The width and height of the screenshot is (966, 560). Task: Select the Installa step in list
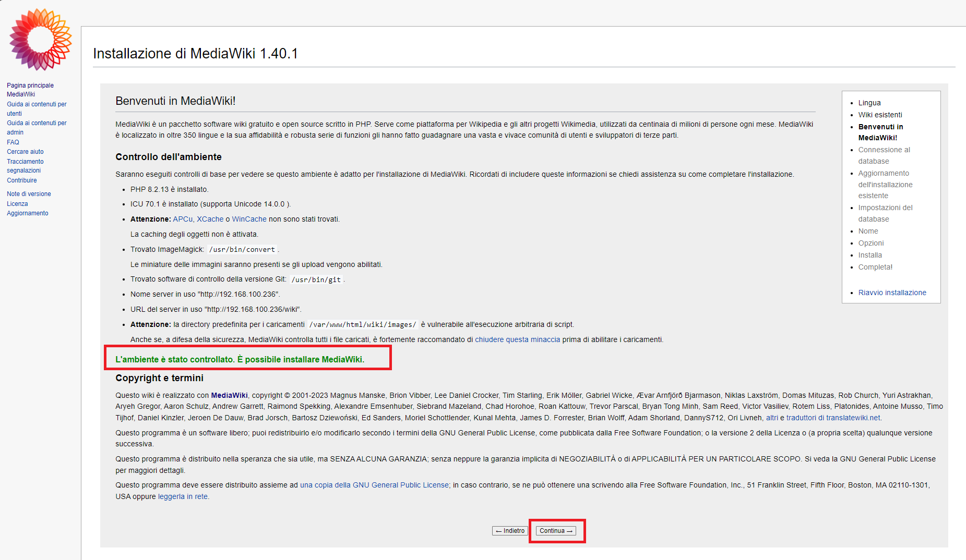870,255
